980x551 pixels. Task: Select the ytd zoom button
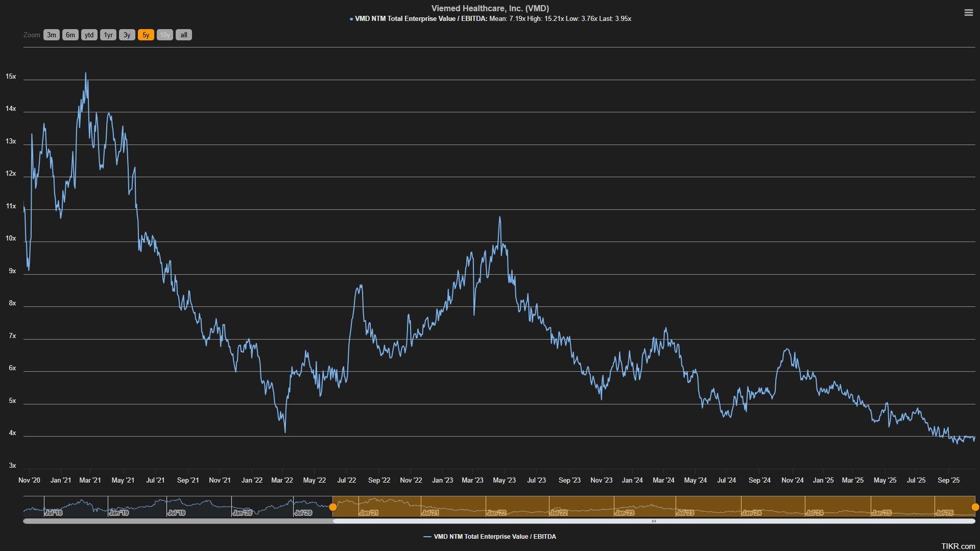(x=89, y=35)
